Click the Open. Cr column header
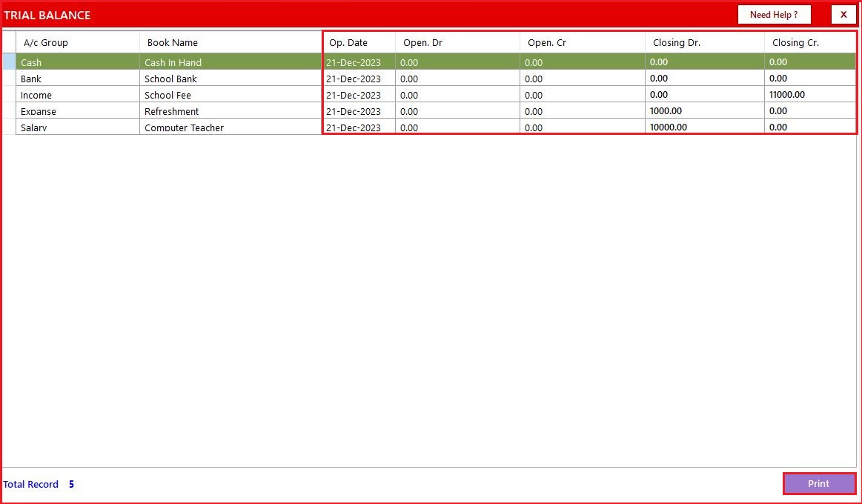This screenshot has height=504, width=862. tap(582, 42)
